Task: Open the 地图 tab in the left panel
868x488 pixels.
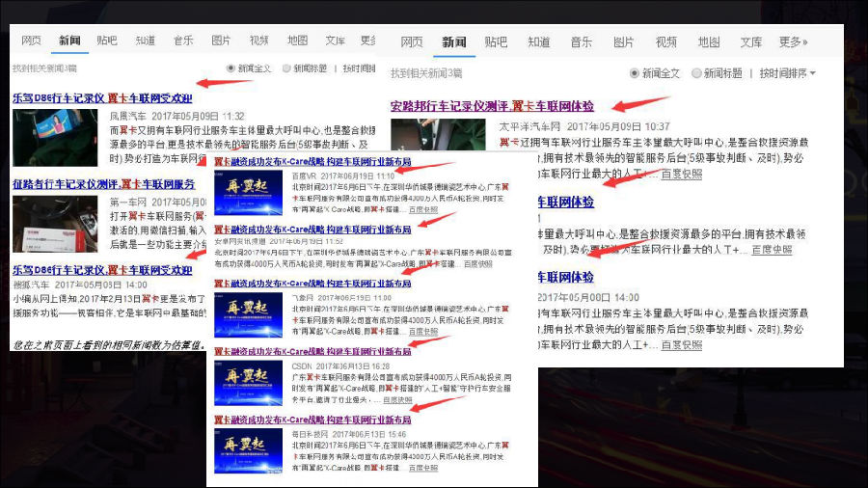Action: point(297,41)
